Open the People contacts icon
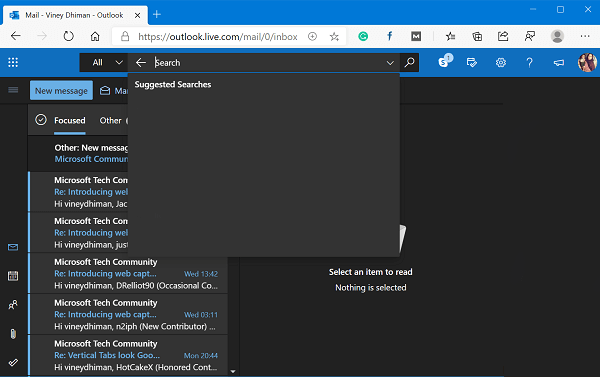Image resolution: width=600 pixels, height=377 pixels. click(13, 305)
